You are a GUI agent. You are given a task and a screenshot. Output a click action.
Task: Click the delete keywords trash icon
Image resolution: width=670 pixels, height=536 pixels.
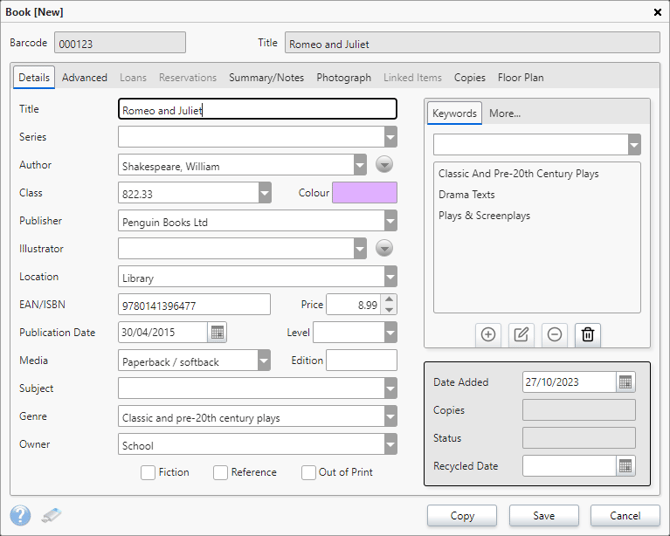tap(588, 334)
